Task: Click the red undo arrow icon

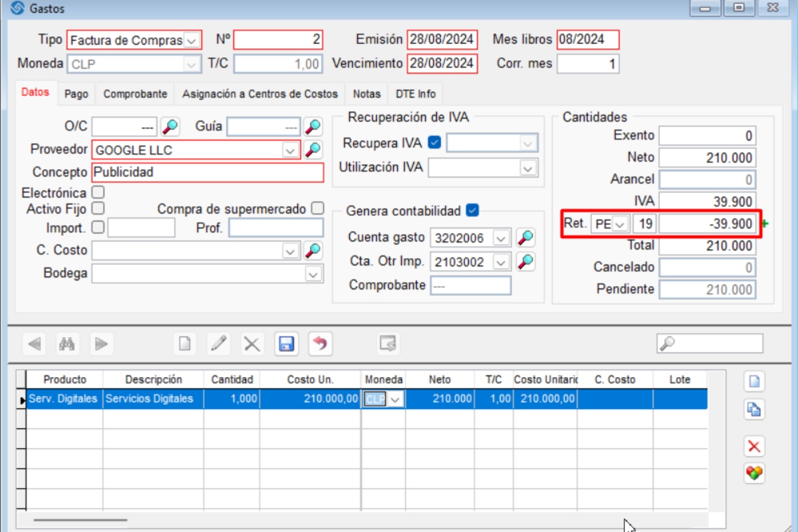Action: [321, 344]
